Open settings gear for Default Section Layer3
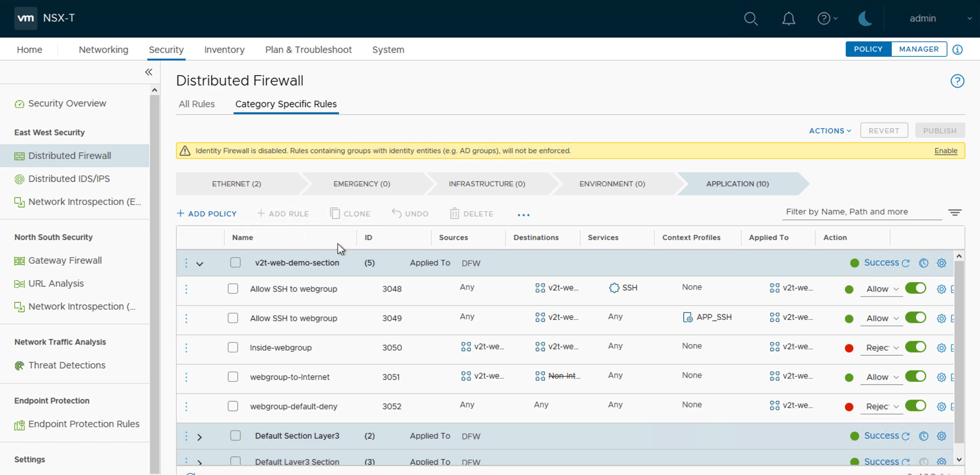Viewport: 980px width, 475px height. pos(941,436)
